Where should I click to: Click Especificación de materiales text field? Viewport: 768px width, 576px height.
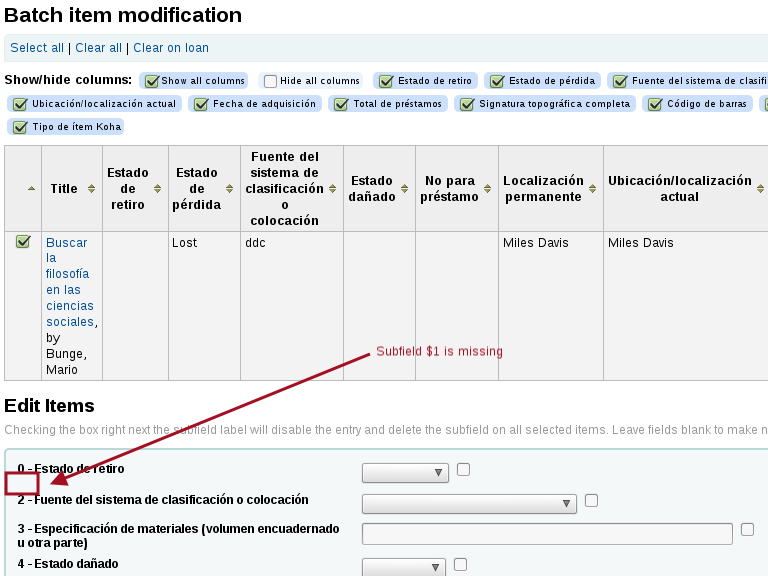(547, 534)
